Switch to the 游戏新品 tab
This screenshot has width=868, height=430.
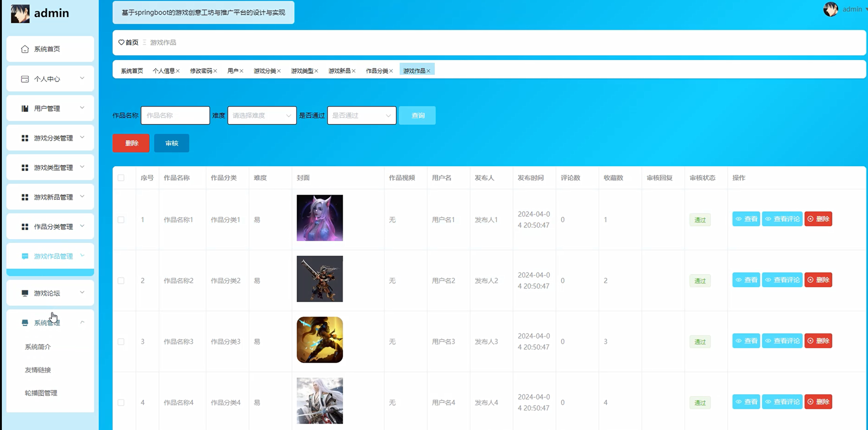339,71
